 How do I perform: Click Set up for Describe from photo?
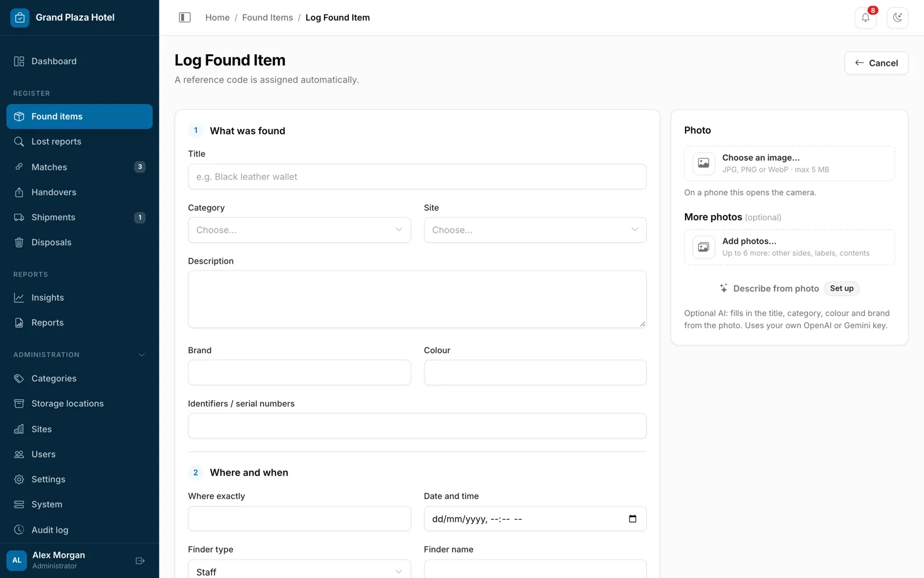(x=841, y=288)
